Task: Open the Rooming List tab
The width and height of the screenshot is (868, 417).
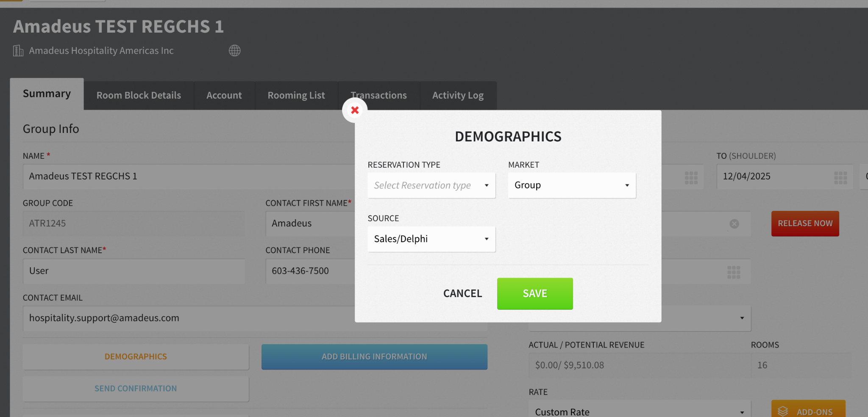Action: [296, 96]
